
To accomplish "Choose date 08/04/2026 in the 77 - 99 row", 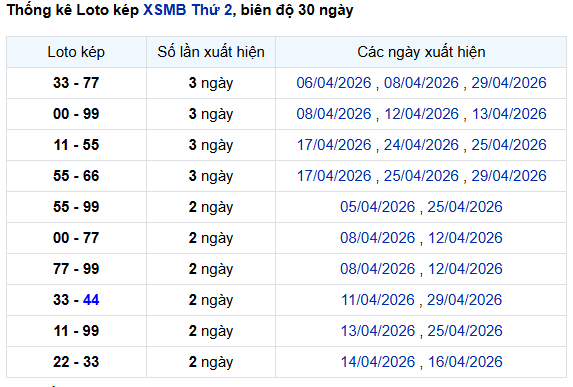I will 377,269.
